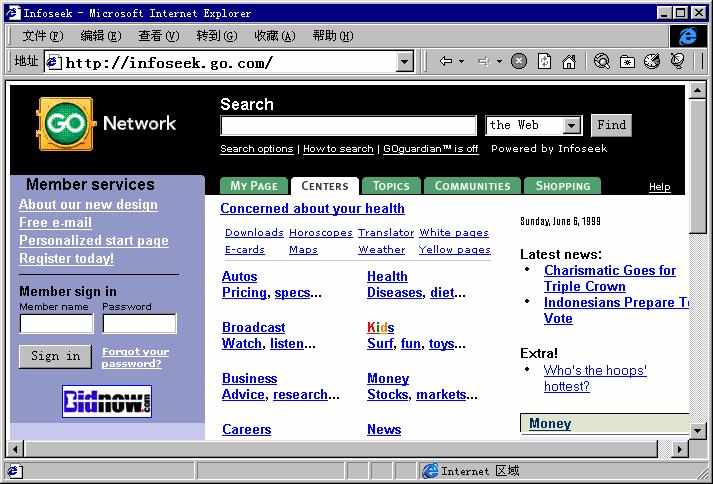Switch to the Topics tab

[x=391, y=186]
